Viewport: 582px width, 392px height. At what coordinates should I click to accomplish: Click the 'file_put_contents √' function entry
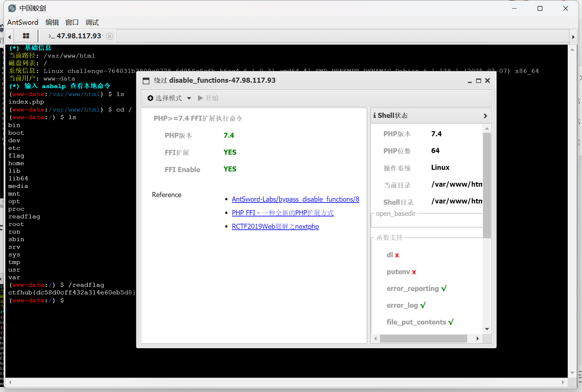pos(420,322)
